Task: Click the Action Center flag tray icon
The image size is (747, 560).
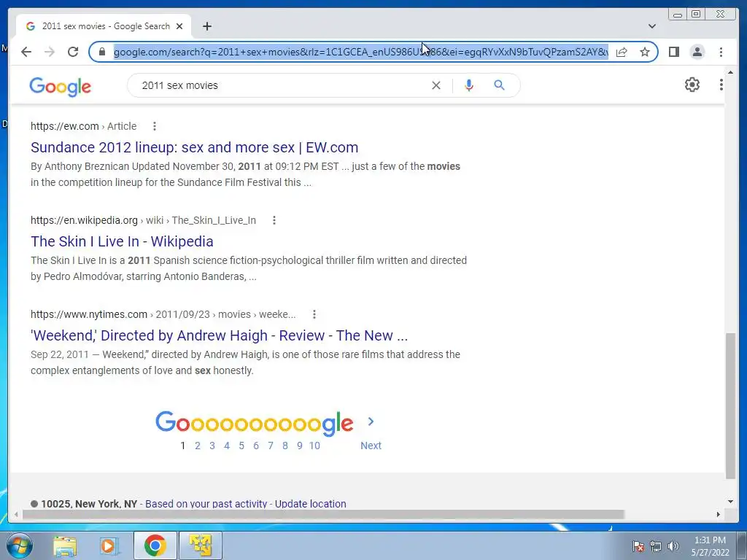Action: click(638, 546)
